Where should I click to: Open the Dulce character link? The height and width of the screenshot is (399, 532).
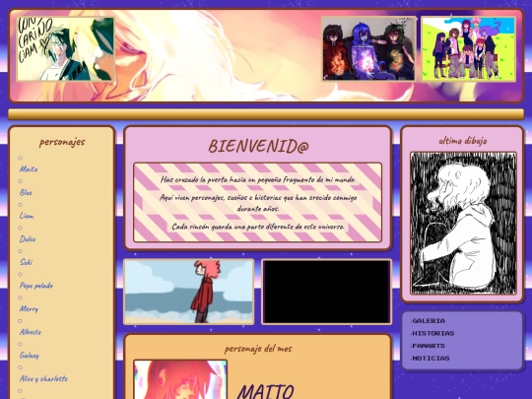point(28,238)
